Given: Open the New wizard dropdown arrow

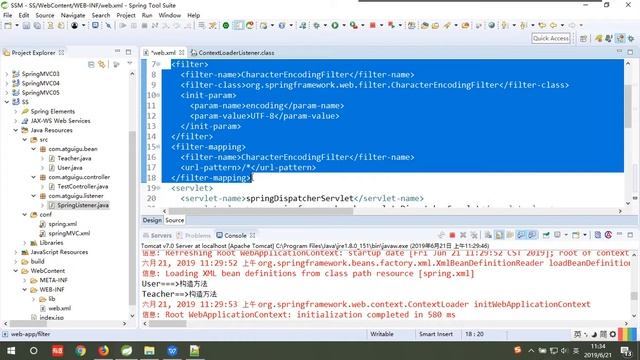Looking at the screenshot, I should pos(17,25).
